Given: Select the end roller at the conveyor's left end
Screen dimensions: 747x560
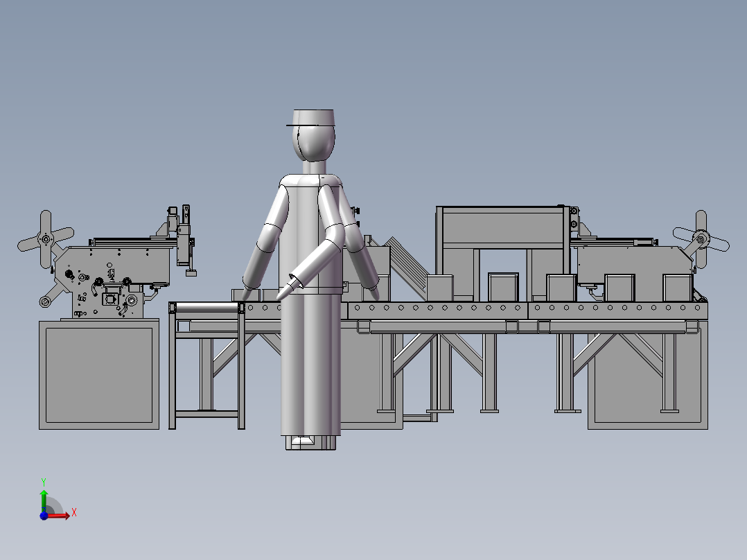Looking at the screenshot, I should (x=206, y=307).
